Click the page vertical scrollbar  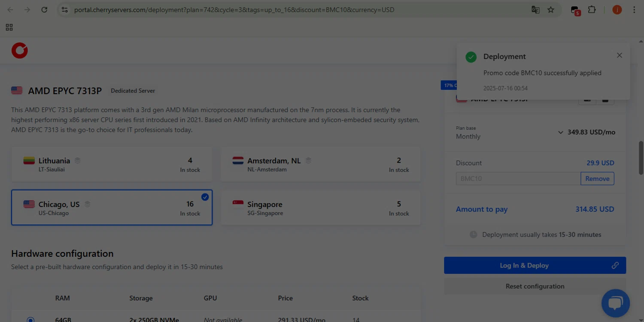641,158
